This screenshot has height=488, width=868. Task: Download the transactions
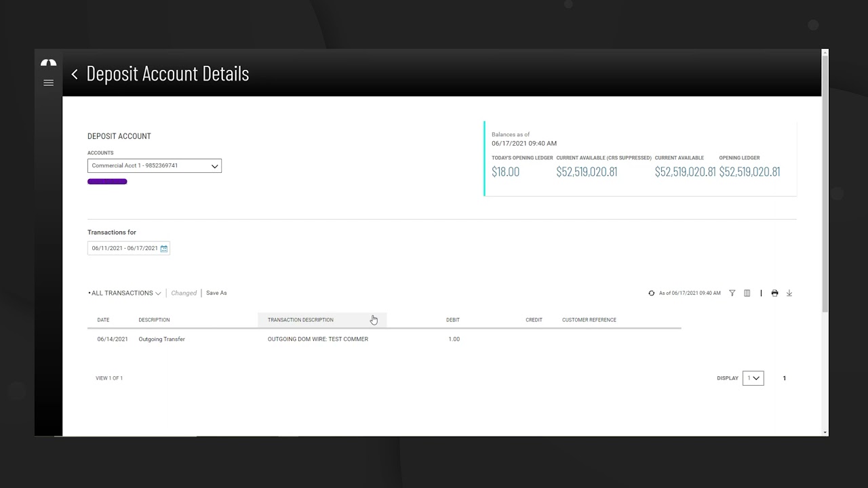click(x=789, y=293)
